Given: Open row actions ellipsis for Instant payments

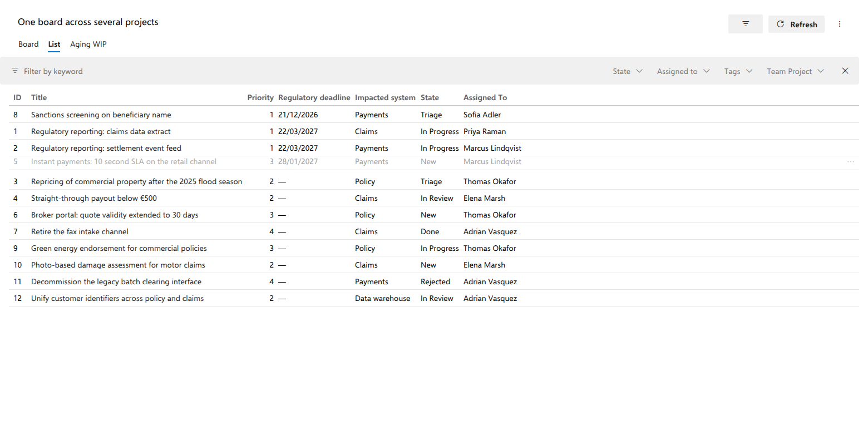Looking at the screenshot, I should (851, 162).
